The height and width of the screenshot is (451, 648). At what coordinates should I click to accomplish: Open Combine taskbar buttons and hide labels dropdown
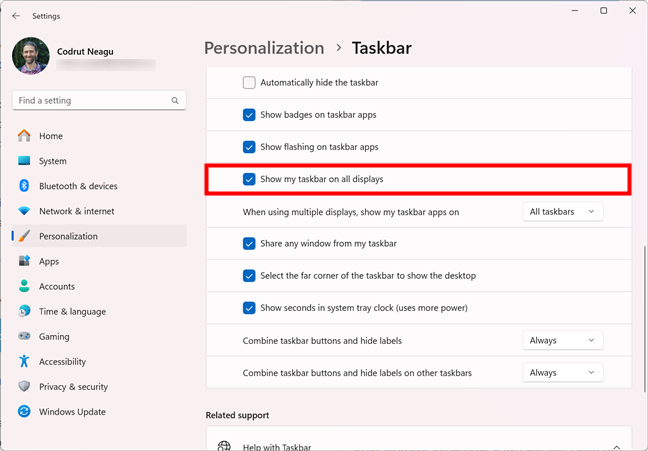562,340
